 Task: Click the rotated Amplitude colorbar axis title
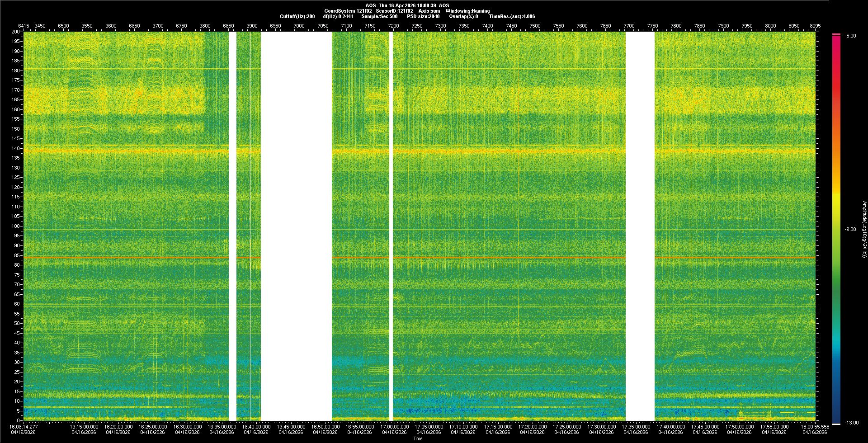pos(864,229)
